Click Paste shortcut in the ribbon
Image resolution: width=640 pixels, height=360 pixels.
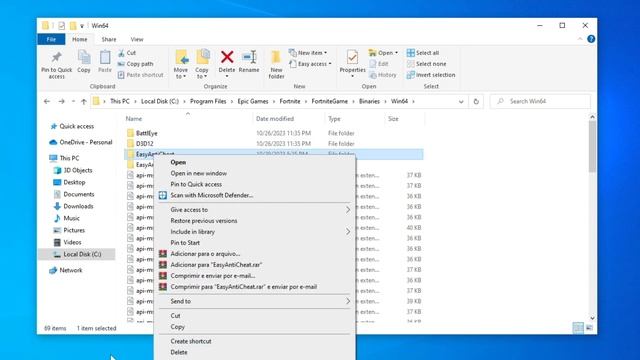point(140,75)
